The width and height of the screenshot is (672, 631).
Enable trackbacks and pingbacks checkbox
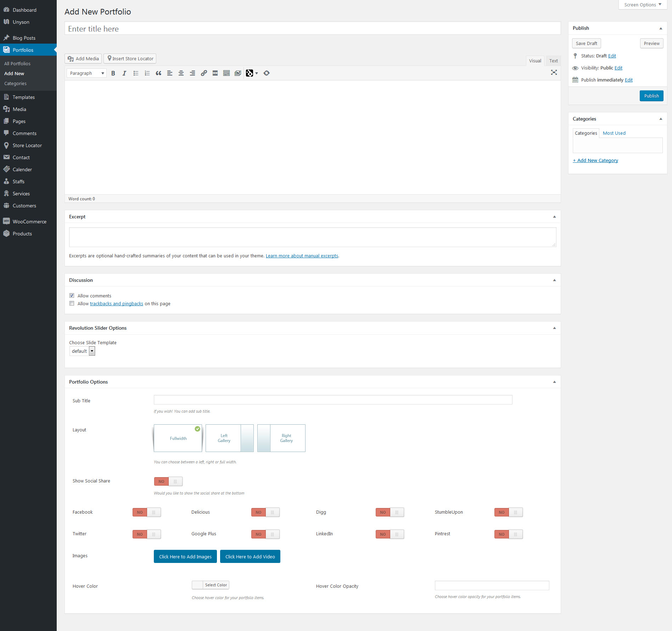(72, 303)
